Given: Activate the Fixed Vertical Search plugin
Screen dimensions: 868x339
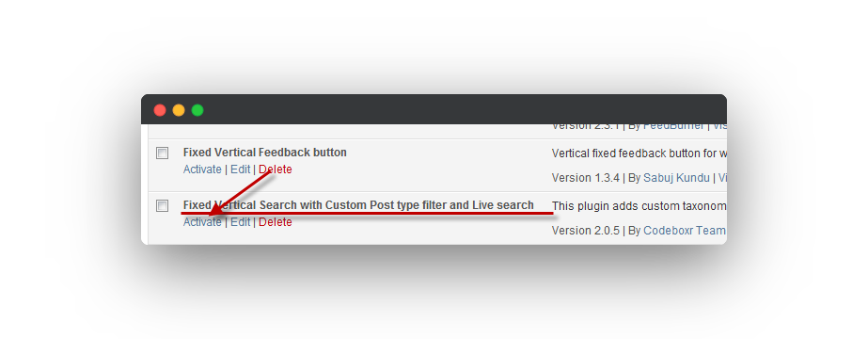Looking at the screenshot, I should click(x=202, y=222).
